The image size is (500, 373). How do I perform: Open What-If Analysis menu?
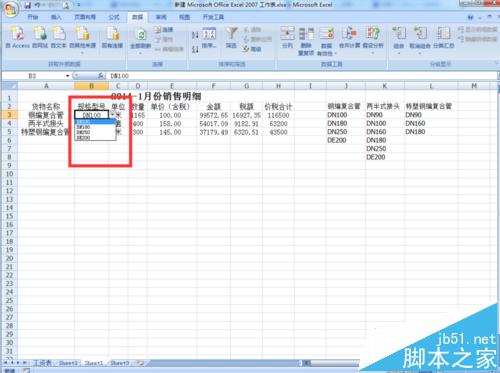pyautogui.click(x=373, y=39)
